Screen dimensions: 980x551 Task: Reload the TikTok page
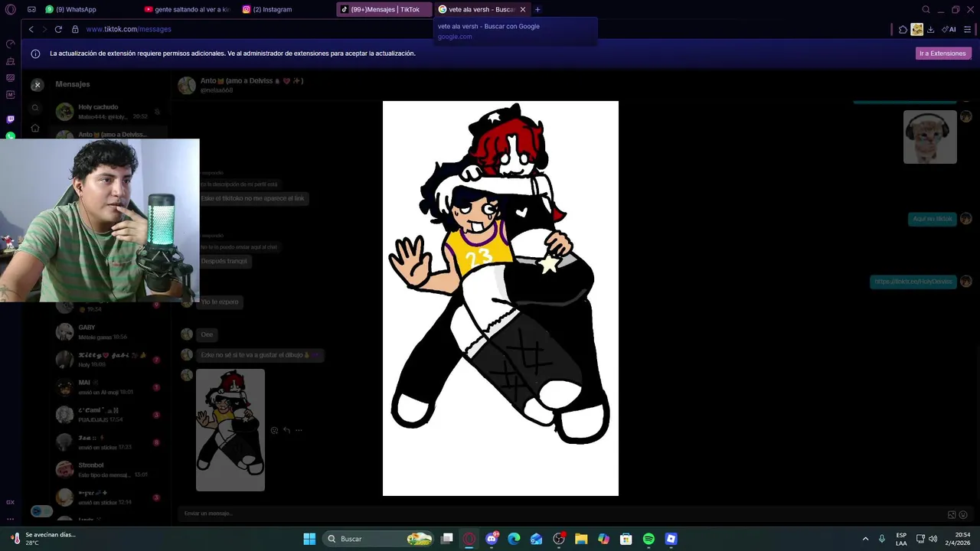58,29
